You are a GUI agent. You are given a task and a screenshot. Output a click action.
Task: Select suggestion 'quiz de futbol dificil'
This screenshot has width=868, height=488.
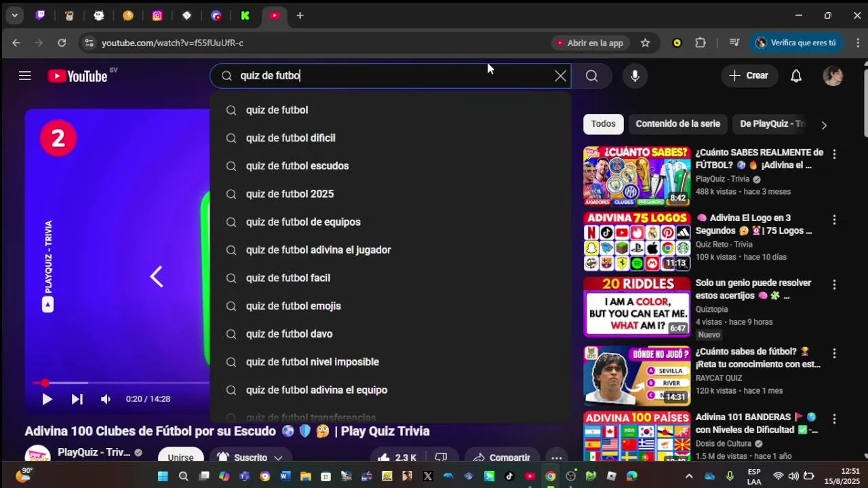pos(391,138)
